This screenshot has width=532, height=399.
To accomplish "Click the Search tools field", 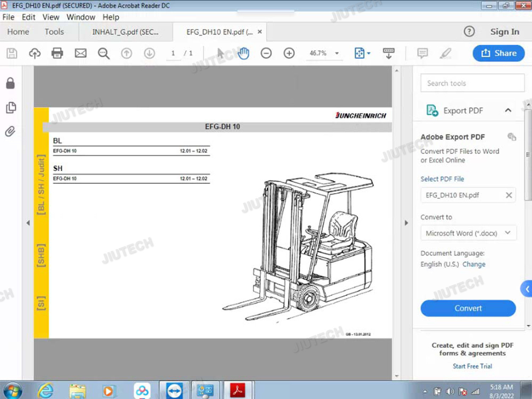I will (x=472, y=83).
